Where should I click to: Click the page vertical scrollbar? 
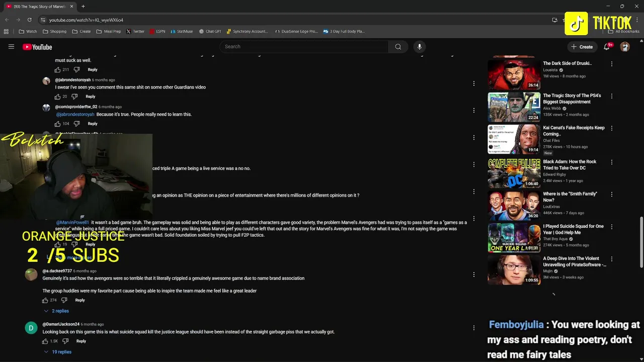coord(641,241)
